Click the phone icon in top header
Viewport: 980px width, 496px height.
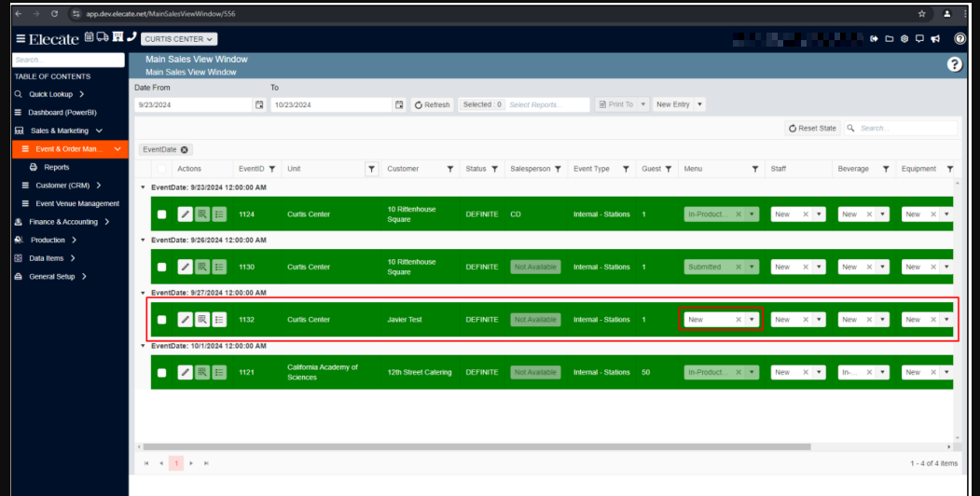(131, 37)
